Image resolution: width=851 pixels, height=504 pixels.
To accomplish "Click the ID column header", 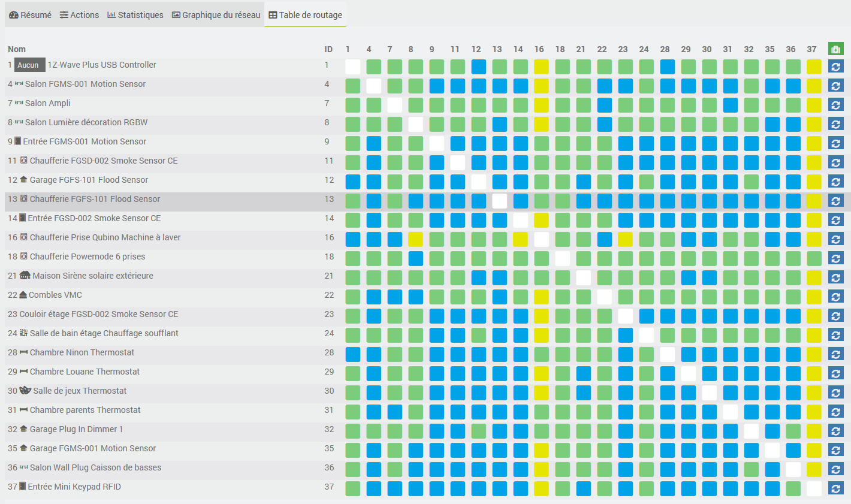I will pos(328,49).
